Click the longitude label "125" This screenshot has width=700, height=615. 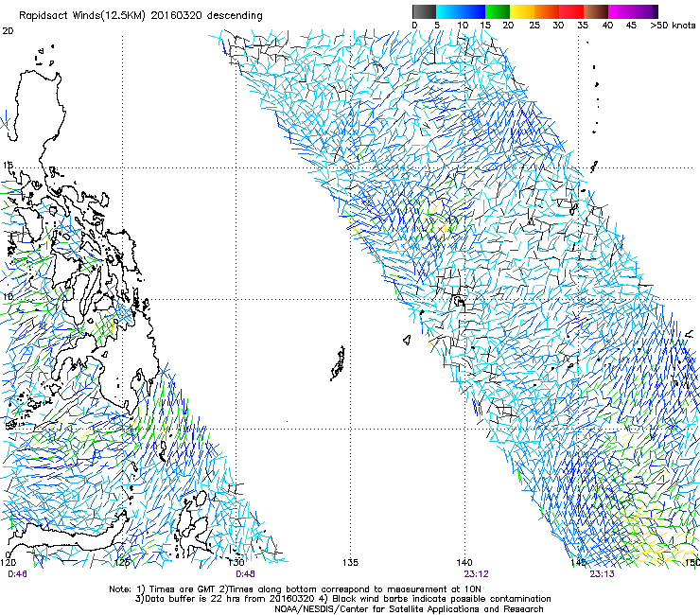122,562
